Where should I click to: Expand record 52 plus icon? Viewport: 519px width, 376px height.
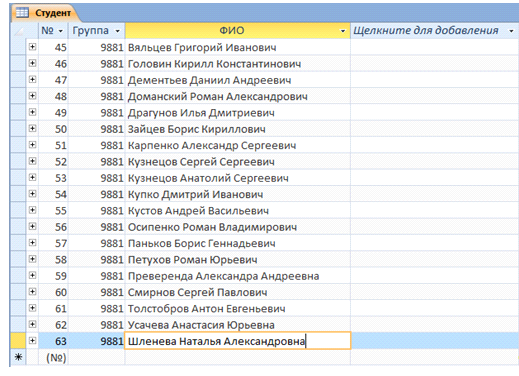tap(32, 161)
